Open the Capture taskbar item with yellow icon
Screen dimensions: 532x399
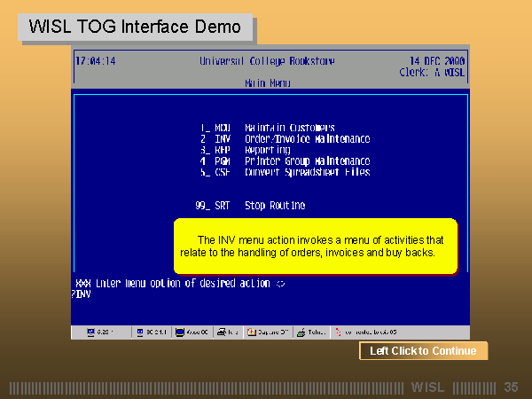[266, 332]
